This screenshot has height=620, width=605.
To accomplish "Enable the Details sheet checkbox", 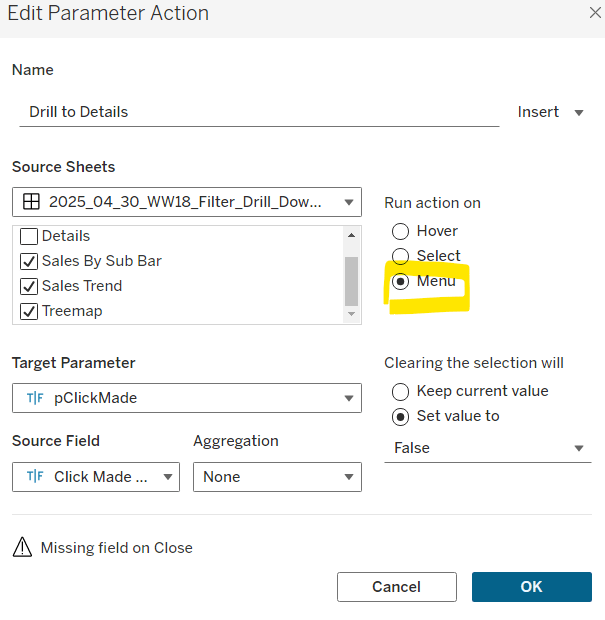I will (29, 237).
